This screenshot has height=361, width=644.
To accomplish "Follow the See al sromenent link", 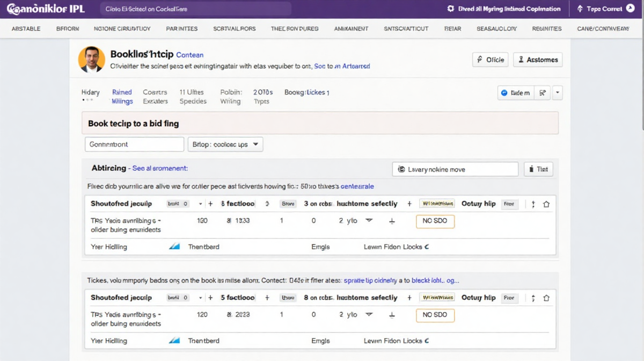I will [x=160, y=168].
